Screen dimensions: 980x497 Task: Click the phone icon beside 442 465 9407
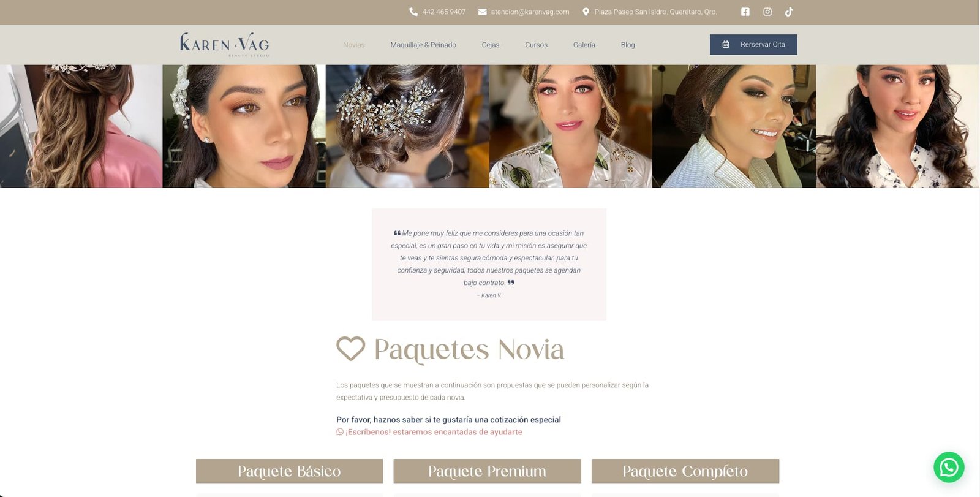(413, 12)
